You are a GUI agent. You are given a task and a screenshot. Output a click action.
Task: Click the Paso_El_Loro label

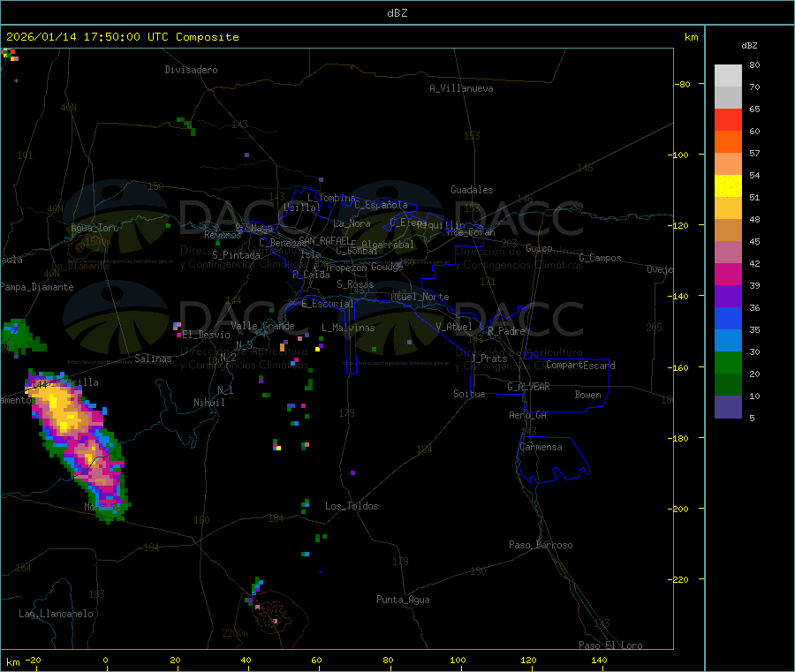click(x=610, y=646)
